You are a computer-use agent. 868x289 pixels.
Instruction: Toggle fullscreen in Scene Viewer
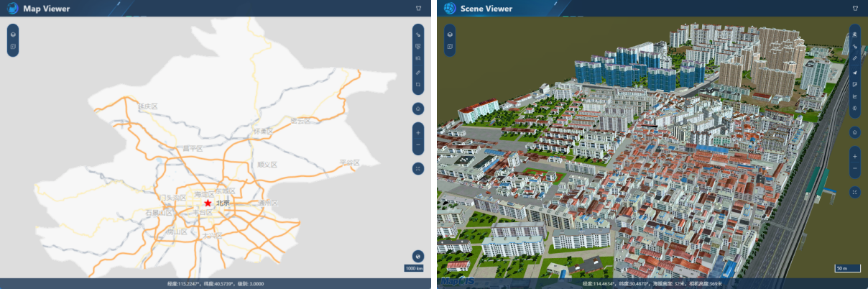point(854,192)
